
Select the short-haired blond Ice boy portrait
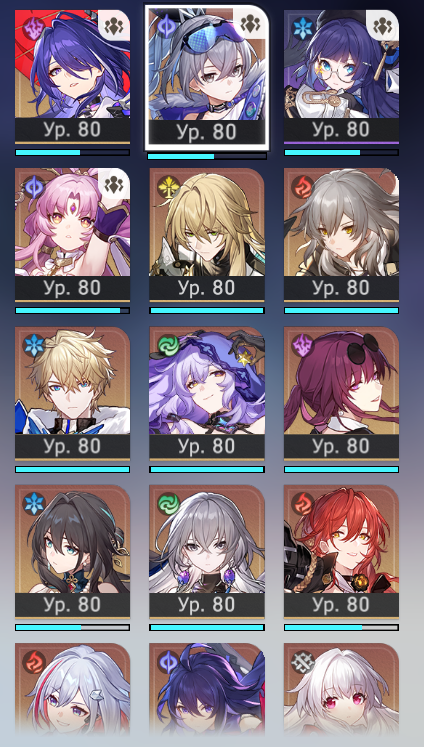pos(72,380)
